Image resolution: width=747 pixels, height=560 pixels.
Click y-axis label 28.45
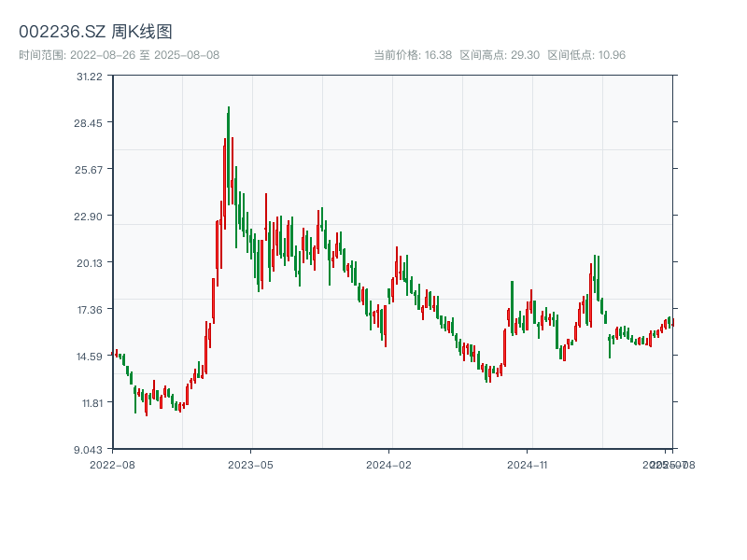pyautogui.click(x=88, y=123)
